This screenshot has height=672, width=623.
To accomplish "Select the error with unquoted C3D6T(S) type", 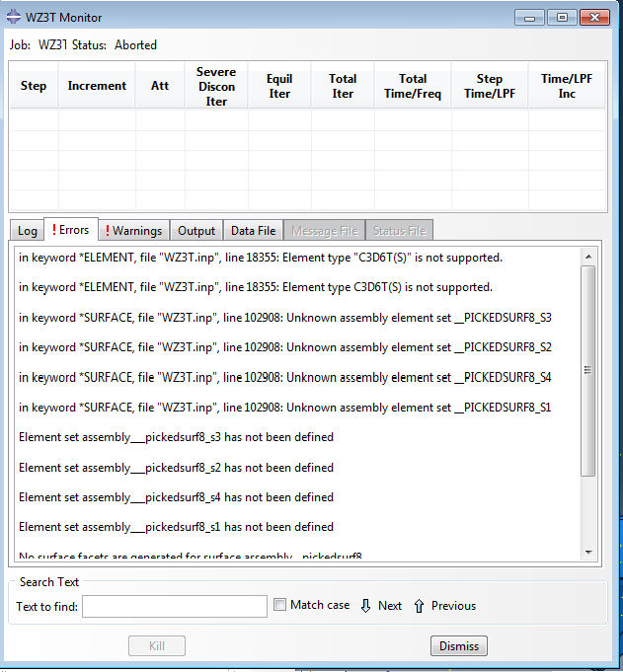I will pyautogui.click(x=256, y=287).
